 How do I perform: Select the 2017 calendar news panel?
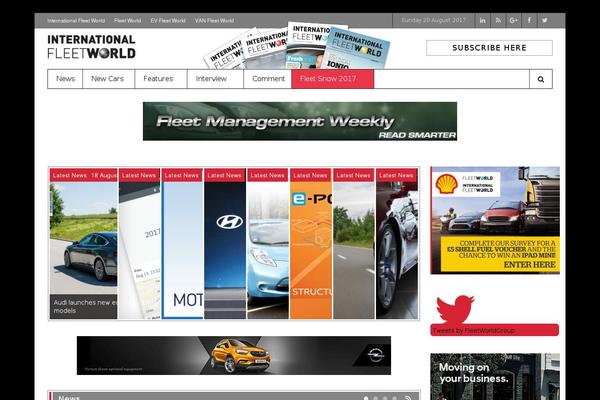click(x=140, y=243)
